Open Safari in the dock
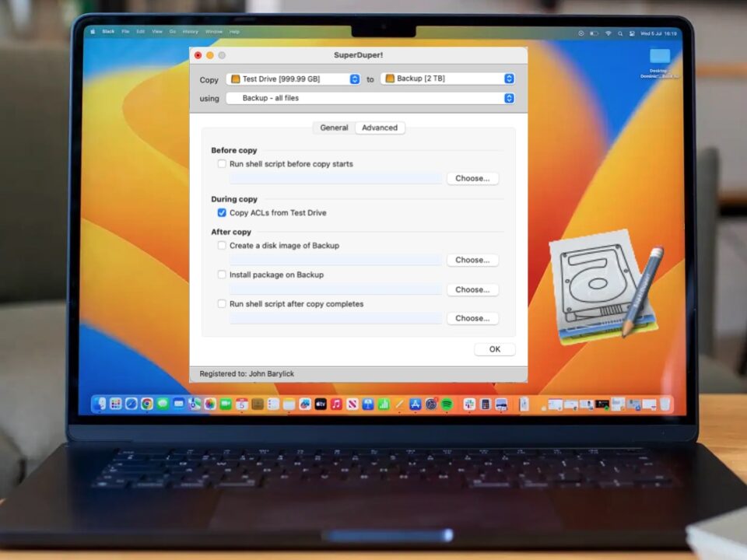 pyautogui.click(x=132, y=404)
